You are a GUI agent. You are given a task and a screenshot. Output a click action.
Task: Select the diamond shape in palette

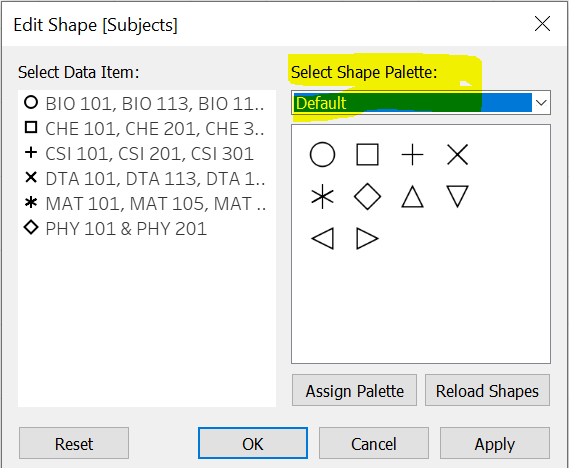click(x=367, y=197)
